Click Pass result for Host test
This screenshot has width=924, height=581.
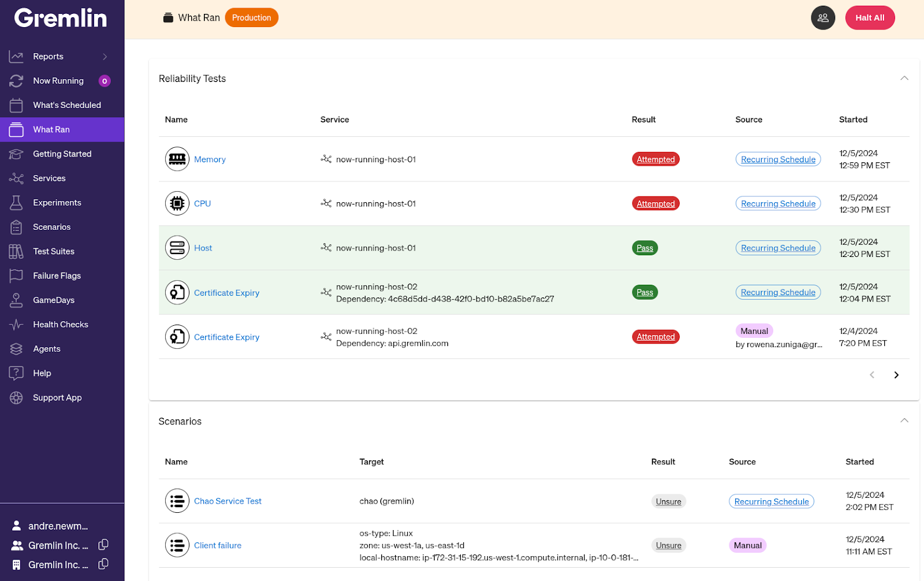(x=645, y=248)
